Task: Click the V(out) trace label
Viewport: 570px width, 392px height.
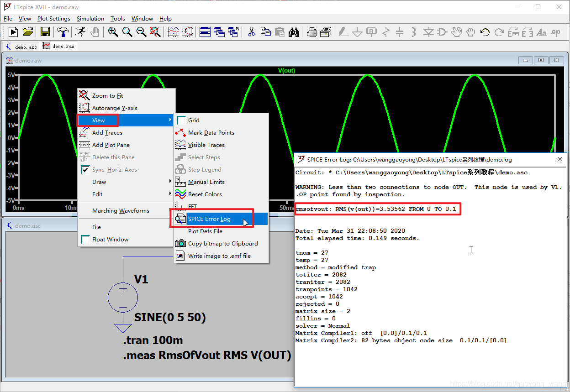Action: click(286, 71)
